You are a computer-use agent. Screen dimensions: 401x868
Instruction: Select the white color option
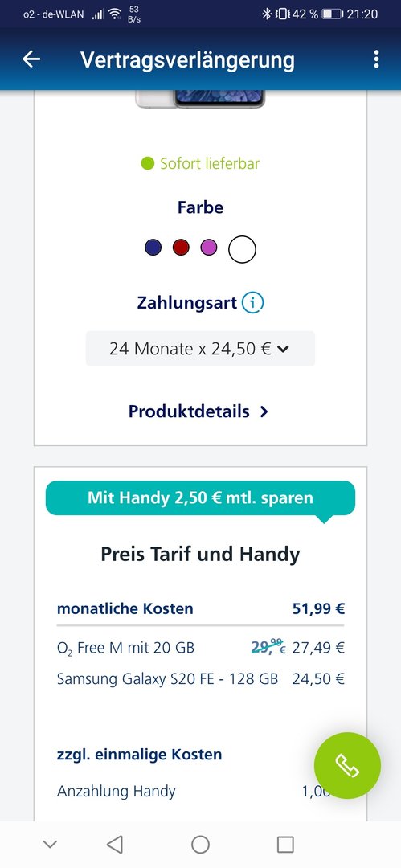point(243,249)
